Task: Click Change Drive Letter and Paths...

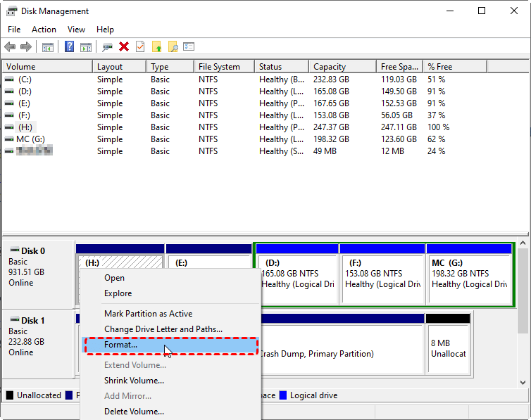Action: tap(163, 329)
